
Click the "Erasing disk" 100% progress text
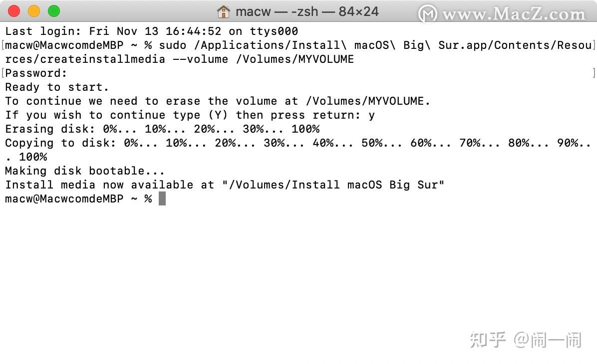(x=305, y=129)
